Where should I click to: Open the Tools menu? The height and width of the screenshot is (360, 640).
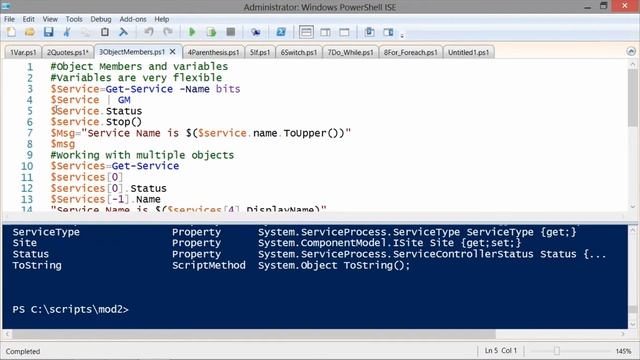[74, 19]
